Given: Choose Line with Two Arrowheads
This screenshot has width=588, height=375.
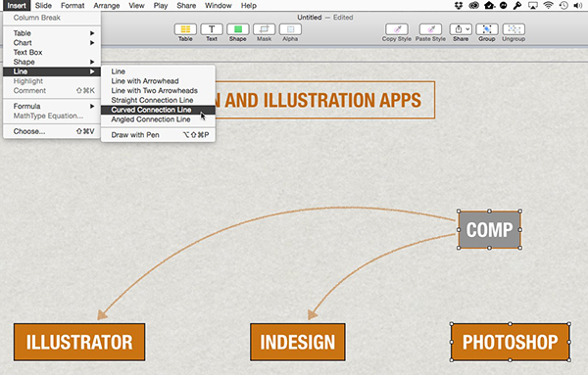Looking at the screenshot, I should (158, 91).
